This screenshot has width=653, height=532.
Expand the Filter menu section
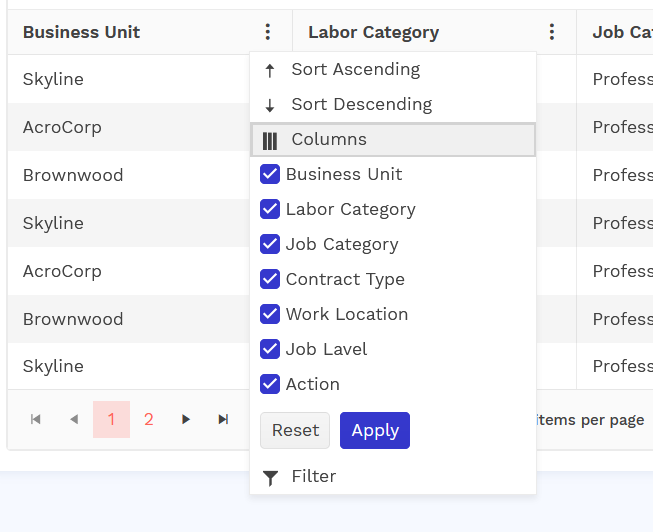point(314,477)
